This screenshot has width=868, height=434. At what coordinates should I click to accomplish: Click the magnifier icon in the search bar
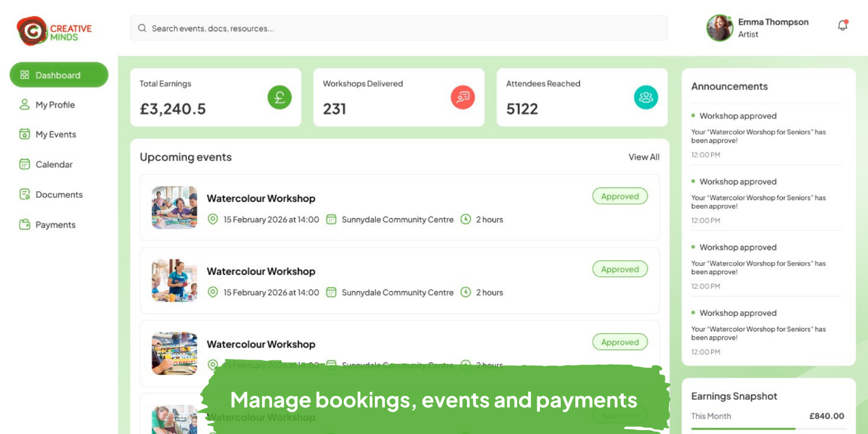(142, 28)
